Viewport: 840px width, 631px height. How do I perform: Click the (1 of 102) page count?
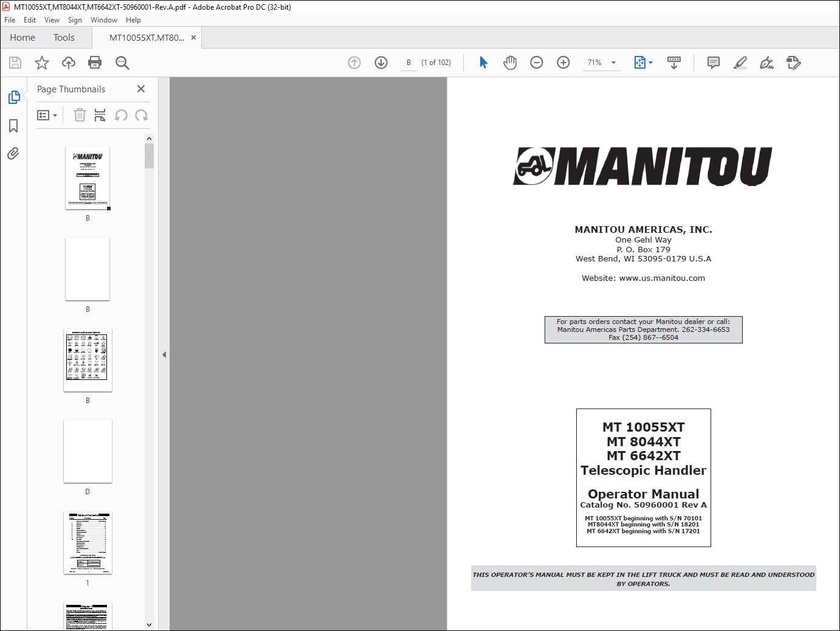[x=436, y=63]
